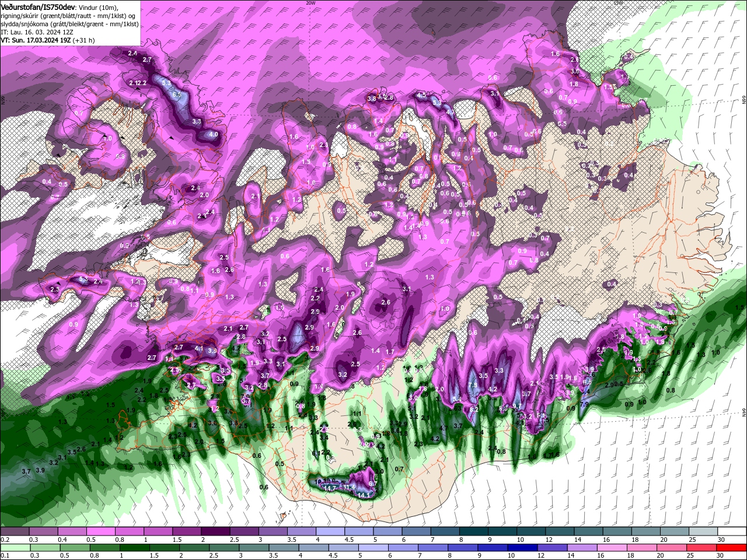
Task: Click the 0.2 tick label on upper scale
Action: (x=4, y=540)
